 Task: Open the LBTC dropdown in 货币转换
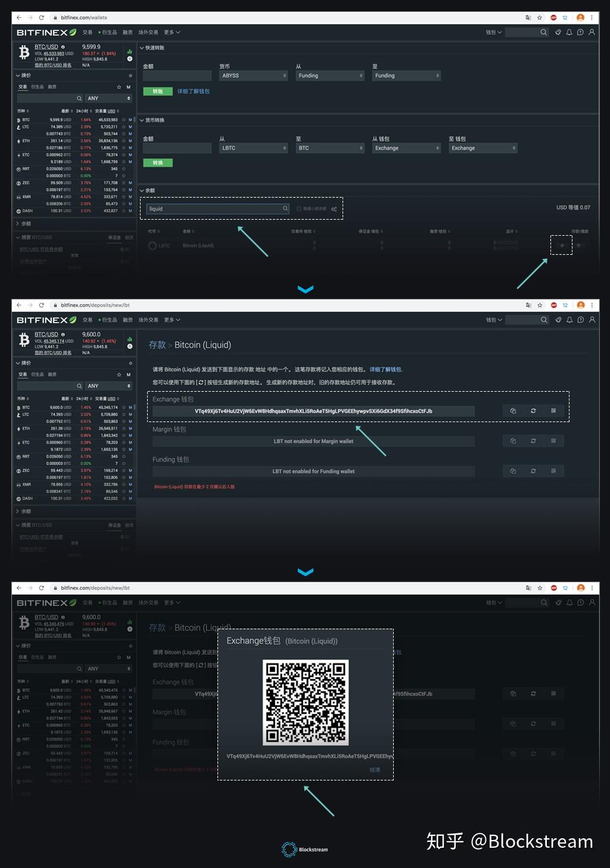coord(254,148)
